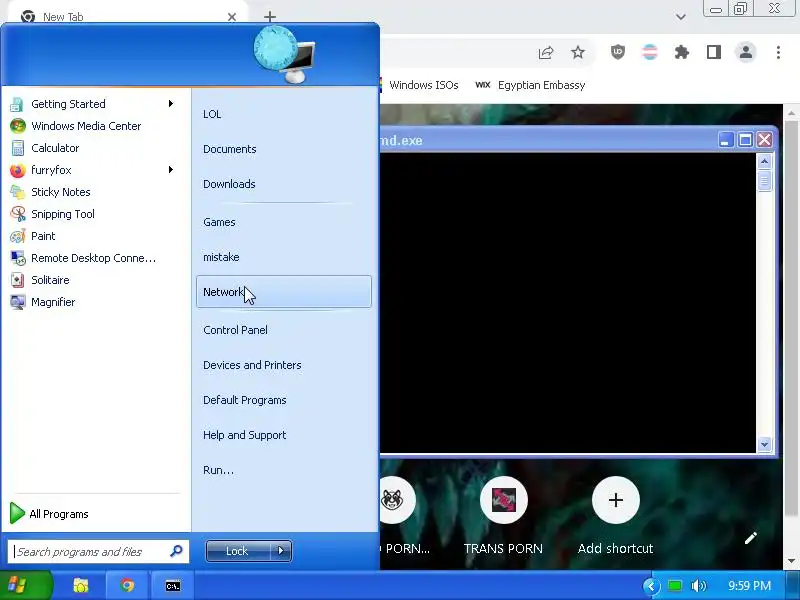The image size is (800, 600).
Task: Open shutdown options arrow beside Lock
Action: (x=281, y=551)
